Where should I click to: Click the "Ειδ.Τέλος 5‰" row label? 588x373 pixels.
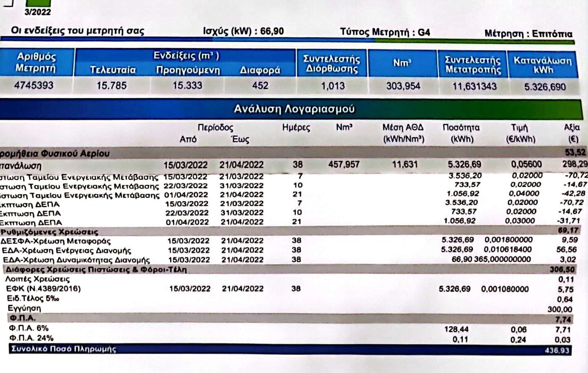pos(33,298)
